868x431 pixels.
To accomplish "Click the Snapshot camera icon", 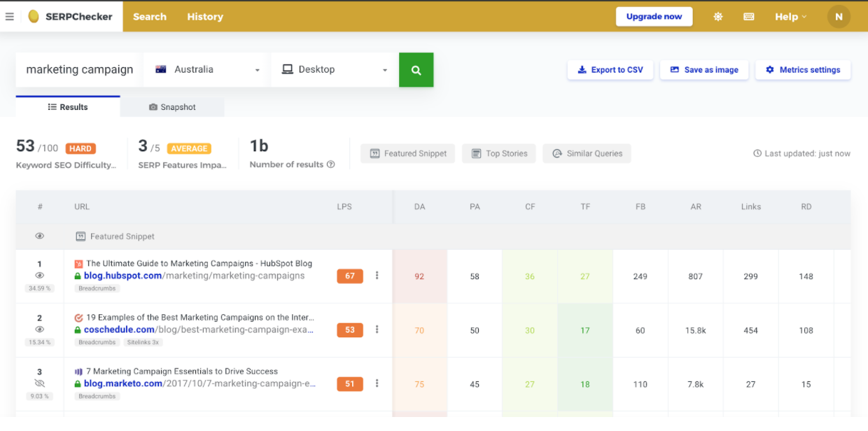I will pos(153,107).
